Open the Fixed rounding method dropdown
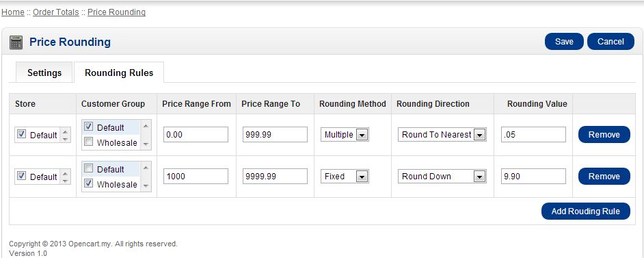 coord(345,177)
